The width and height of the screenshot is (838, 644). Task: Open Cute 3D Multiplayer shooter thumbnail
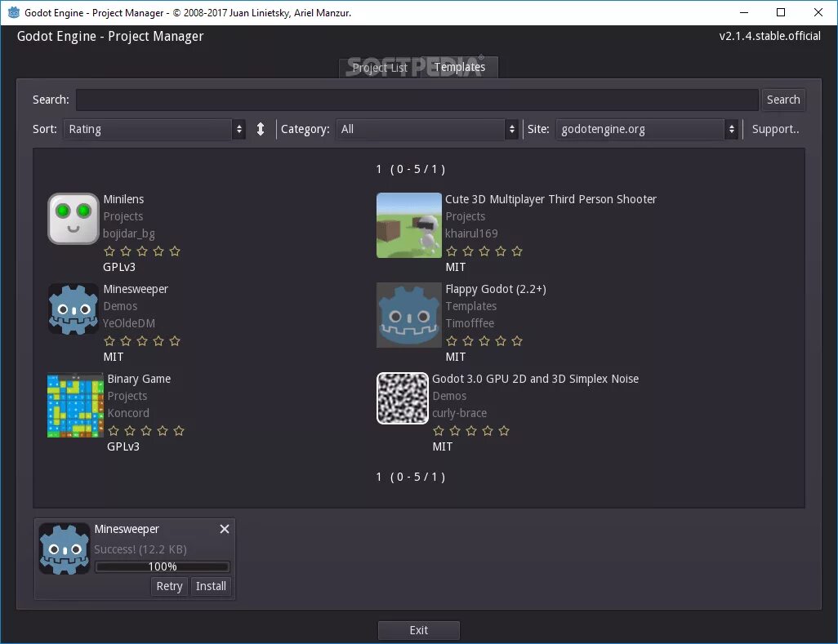(409, 225)
